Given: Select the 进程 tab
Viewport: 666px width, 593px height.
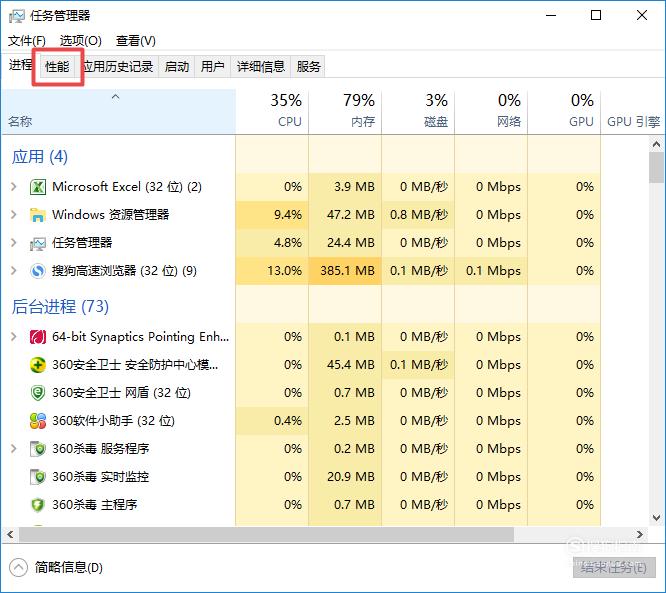Looking at the screenshot, I should pos(20,65).
